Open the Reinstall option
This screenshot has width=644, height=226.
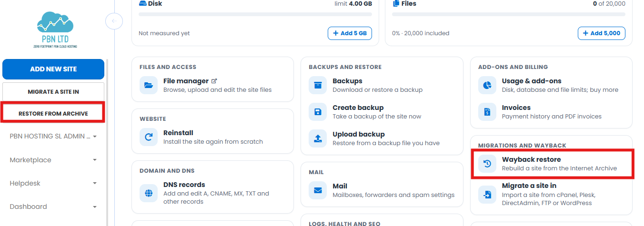click(178, 133)
